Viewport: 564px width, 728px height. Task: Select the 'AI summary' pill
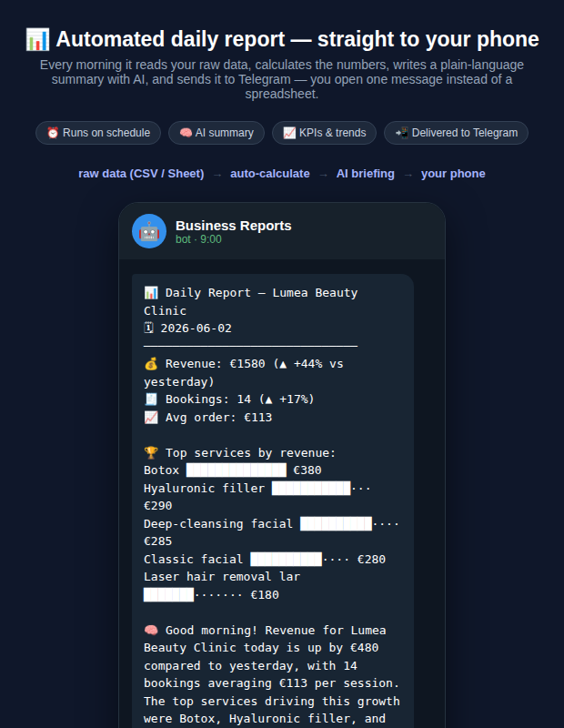click(217, 133)
